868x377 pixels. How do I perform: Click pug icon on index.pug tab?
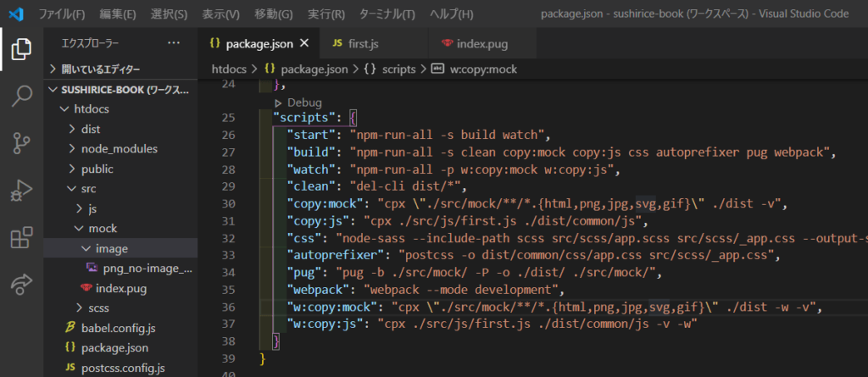[x=447, y=44]
